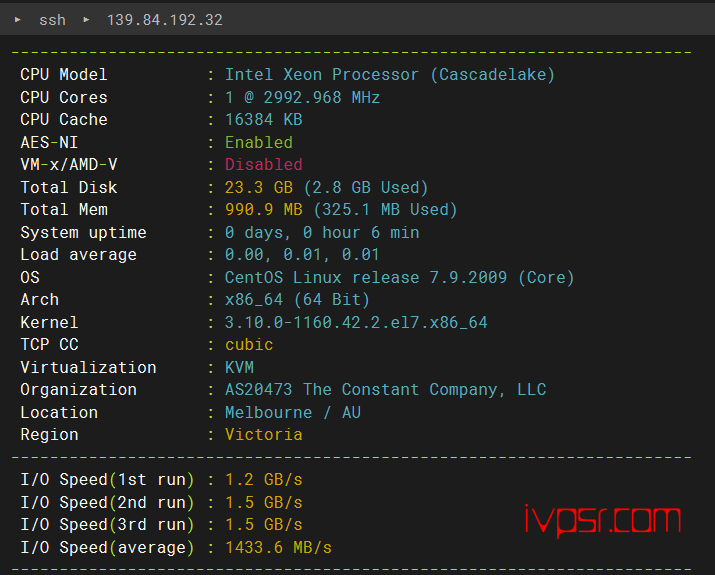Click the ivpsr.com watermark
This screenshot has width=715, height=575.
tap(602, 521)
